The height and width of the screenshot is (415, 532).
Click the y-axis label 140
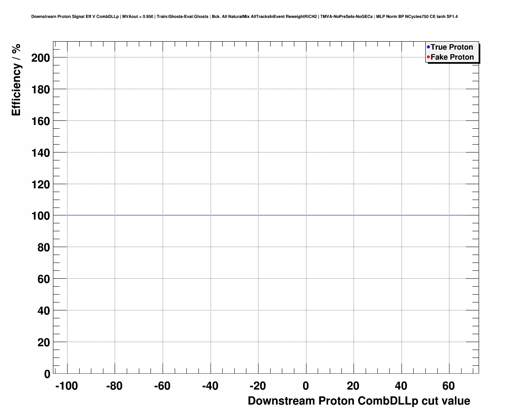point(40,153)
